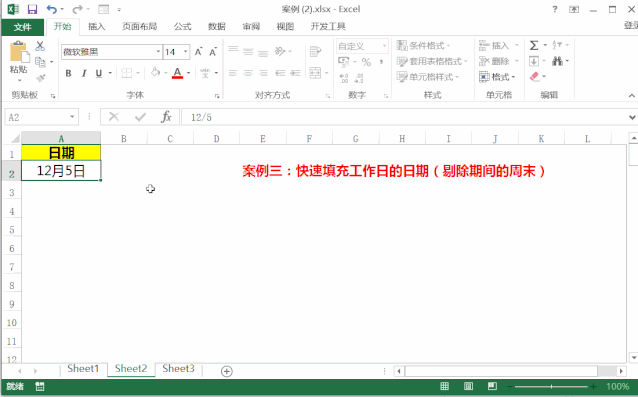Screen dimensions: 638x397
Task: Align text right
Action: pyautogui.click(x=263, y=73)
